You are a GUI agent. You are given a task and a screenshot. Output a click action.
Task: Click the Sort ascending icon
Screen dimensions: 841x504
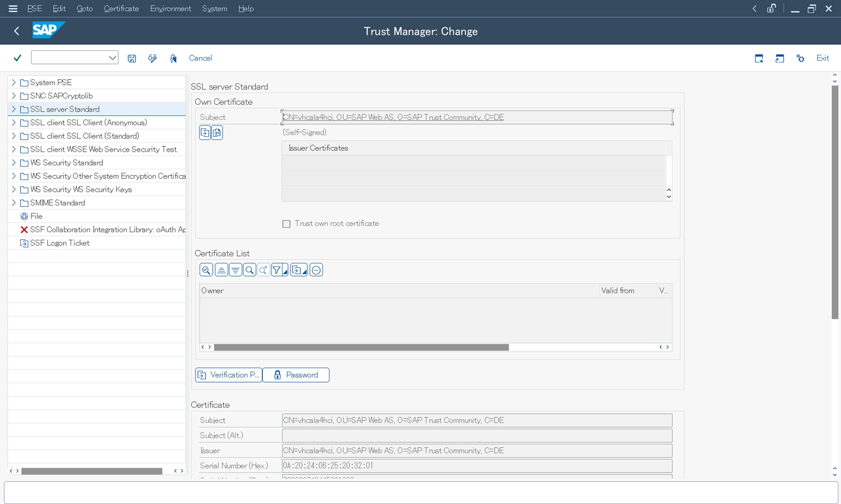click(x=221, y=270)
